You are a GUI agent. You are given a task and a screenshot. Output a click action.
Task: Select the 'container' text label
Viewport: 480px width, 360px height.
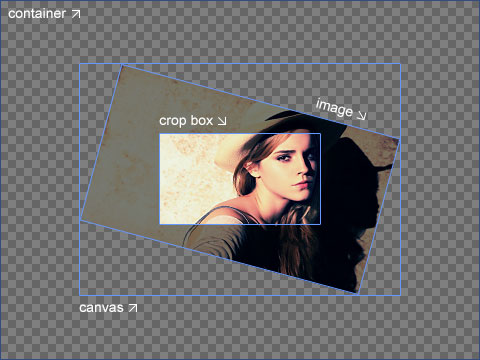pyautogui.click(x=37, y=14)
